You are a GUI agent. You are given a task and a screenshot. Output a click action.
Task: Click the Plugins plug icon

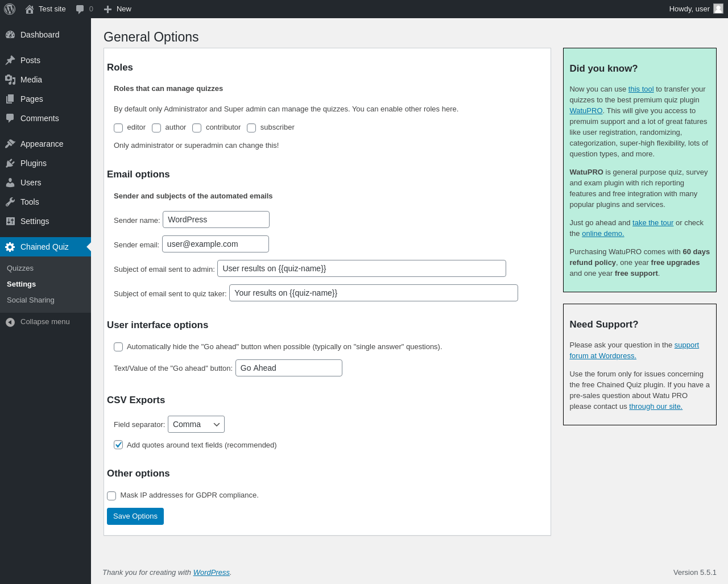(x=10, y=163)
